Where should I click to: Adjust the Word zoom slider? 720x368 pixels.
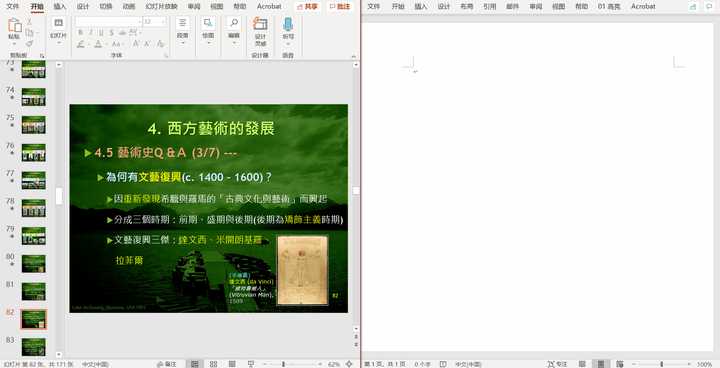click(662, 364)
